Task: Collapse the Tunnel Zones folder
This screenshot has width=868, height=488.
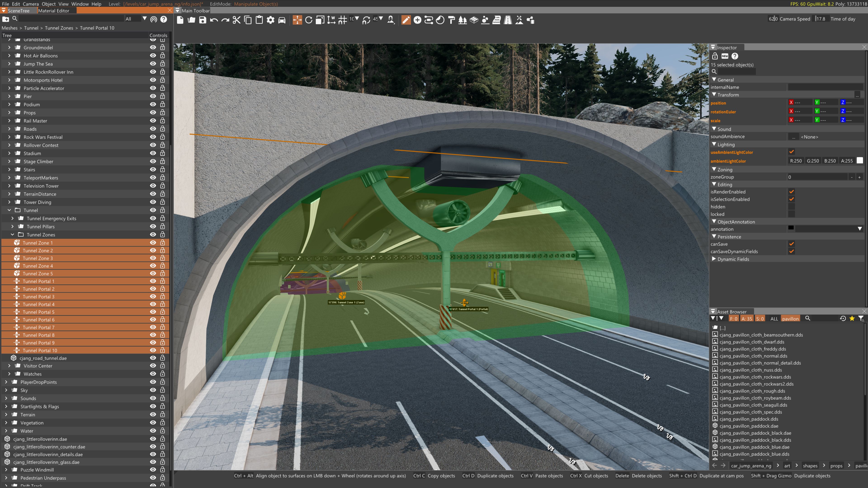Action: (x=12, y=235)
